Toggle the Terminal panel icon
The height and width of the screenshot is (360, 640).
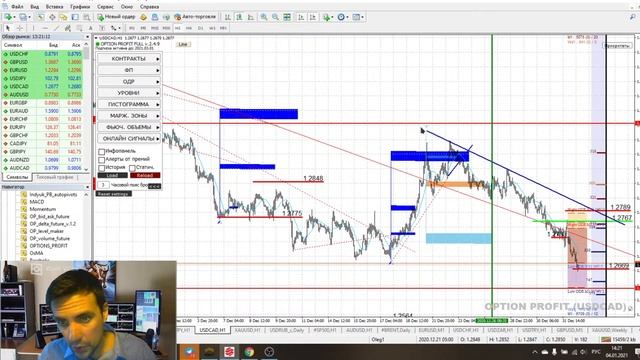(75, 17)
